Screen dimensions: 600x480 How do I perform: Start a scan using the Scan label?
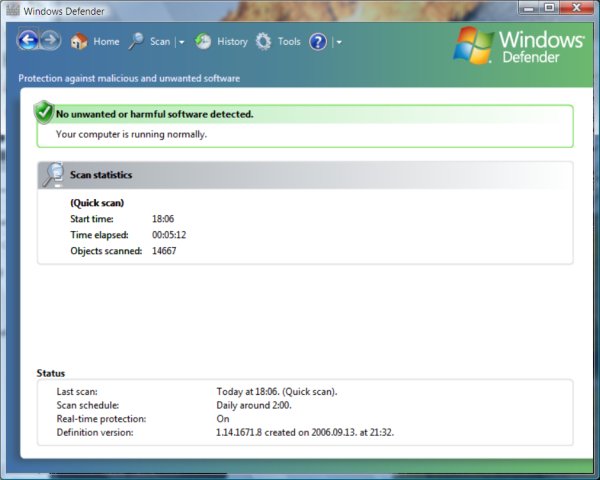160,42
